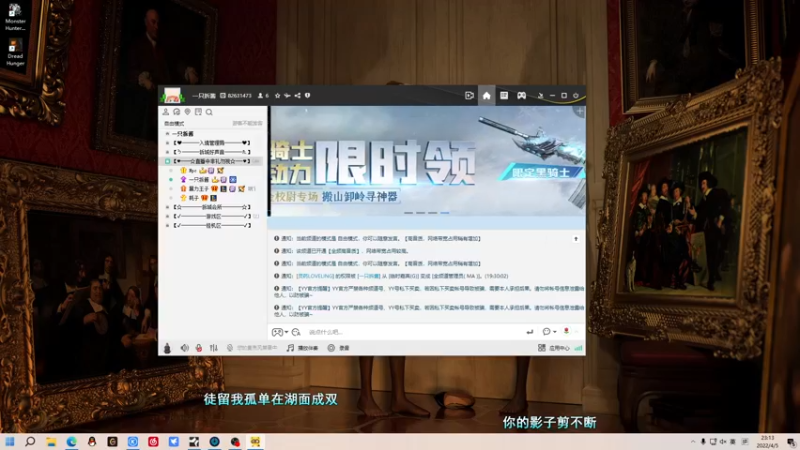Expand the 新城会所 sub-channel

(x=167, y=207)
